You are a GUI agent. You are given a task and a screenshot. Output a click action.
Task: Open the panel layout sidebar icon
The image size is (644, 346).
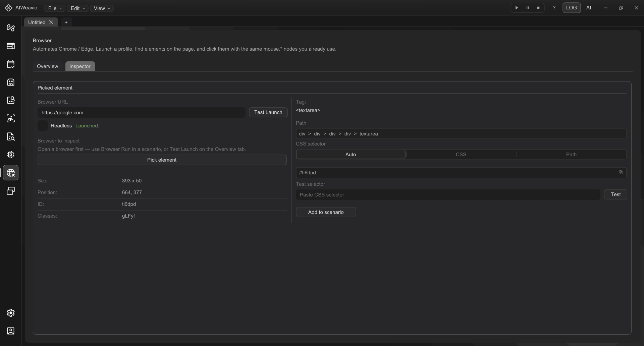11,46
